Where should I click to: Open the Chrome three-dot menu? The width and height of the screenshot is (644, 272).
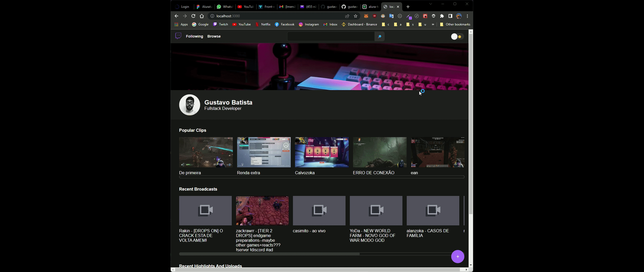pos(467,16)
